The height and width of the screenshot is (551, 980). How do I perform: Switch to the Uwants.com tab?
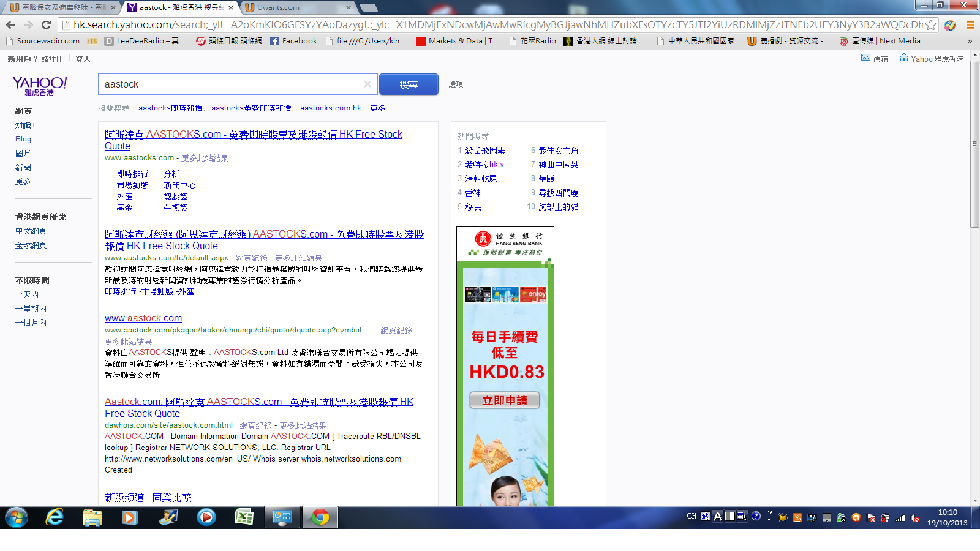297,7
